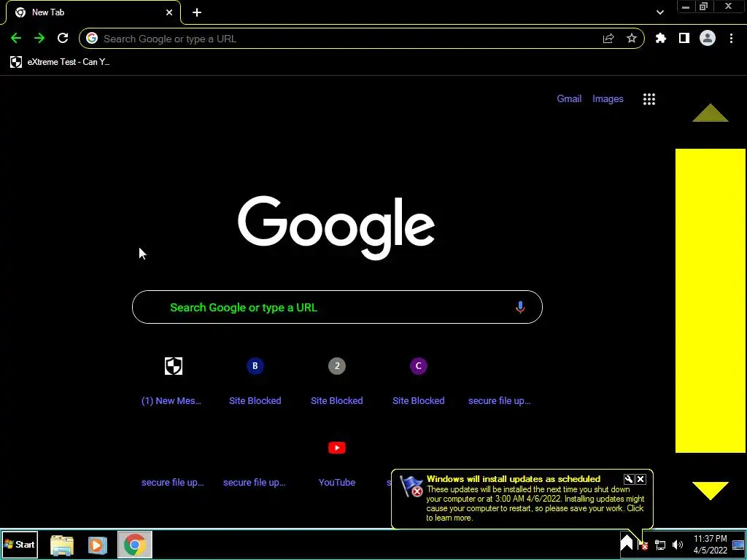Click the scrollbar up arrow
Viewport: 747px width, 560px height.
(x=711, y=113)
